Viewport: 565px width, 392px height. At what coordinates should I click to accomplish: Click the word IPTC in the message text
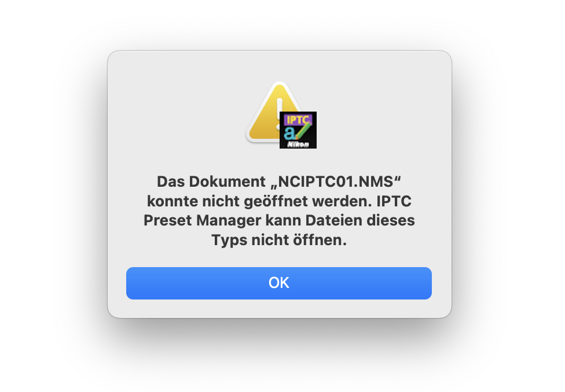[394, 201]
